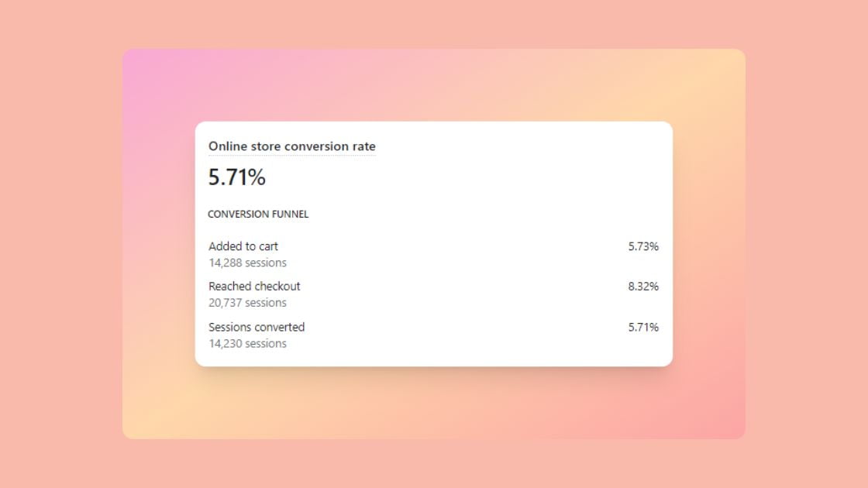The height and width of the screenshot is (488, 868).
Task: Click the Reached checkout row
Action: (433, 294)
